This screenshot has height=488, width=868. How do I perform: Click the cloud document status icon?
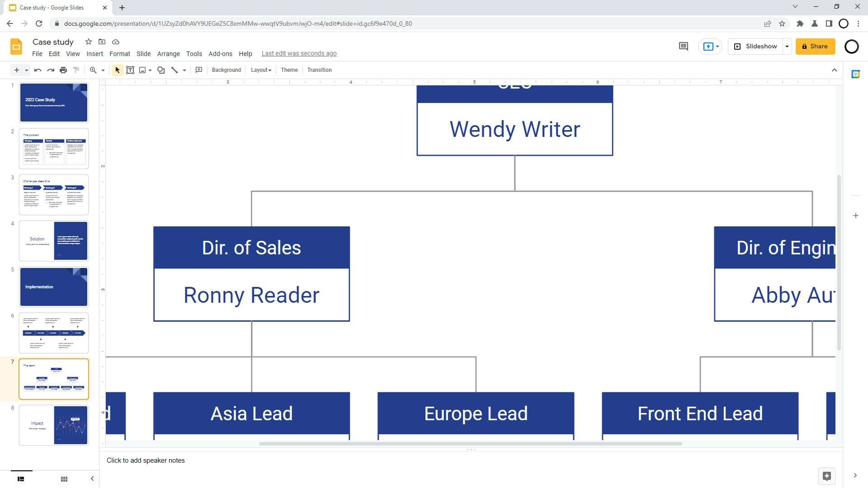(x=116, y=42)
